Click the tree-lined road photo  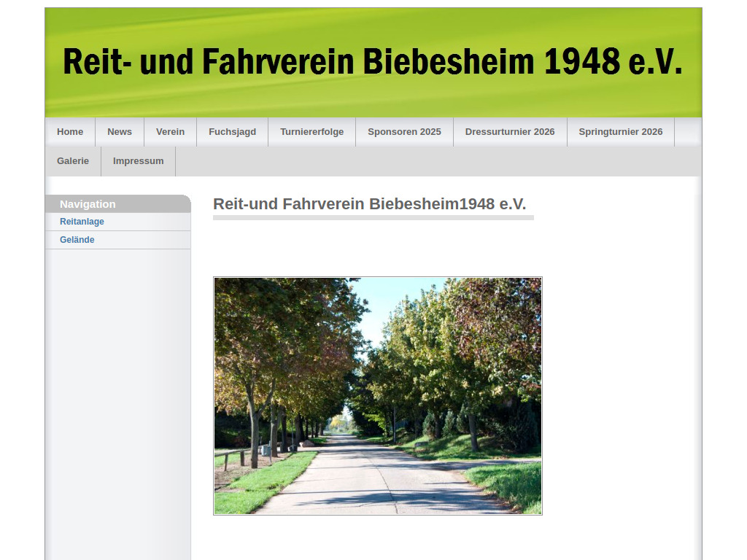(x=377, y=394)
